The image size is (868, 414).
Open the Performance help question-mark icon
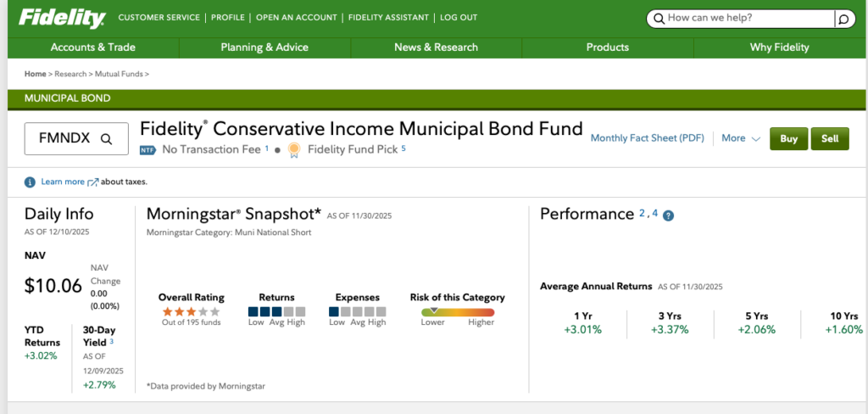[668, 215]
